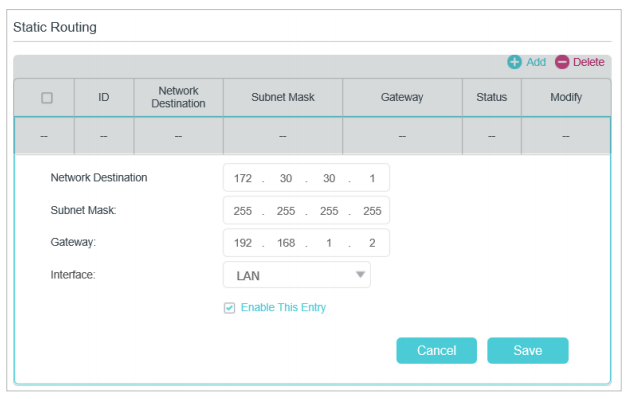This screenshot has height=399, width=629.
Task: Click the Interface dropdown arrow
Action: click(x=360, y=275)
